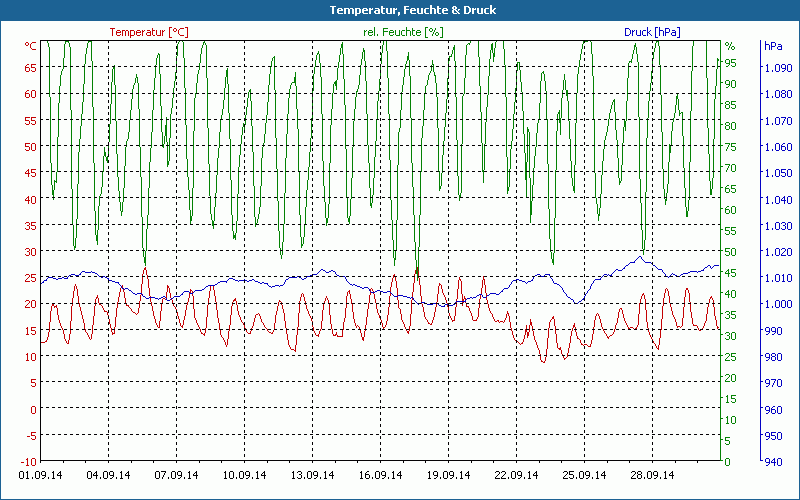Image resolution: width=800 pixels, height=500 pixels.
Task: Select the red 'Temperatur [°C]' legend label
Action: point(148,32)
